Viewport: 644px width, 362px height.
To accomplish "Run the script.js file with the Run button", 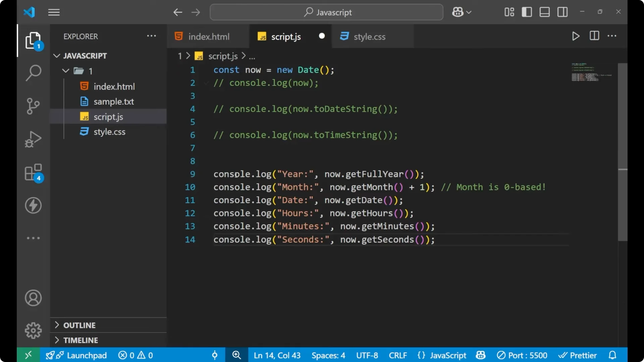I will pyautogui.click(x=576, y=36).
